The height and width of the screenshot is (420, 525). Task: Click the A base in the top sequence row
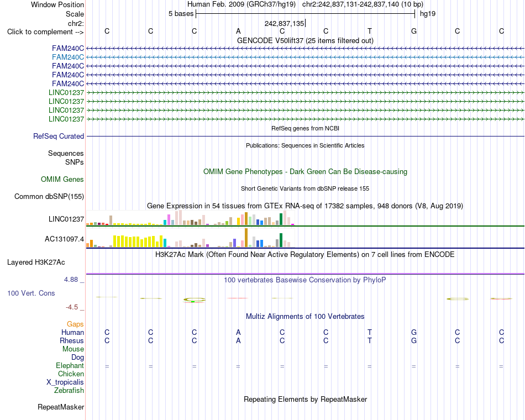(x=238, y=31)
